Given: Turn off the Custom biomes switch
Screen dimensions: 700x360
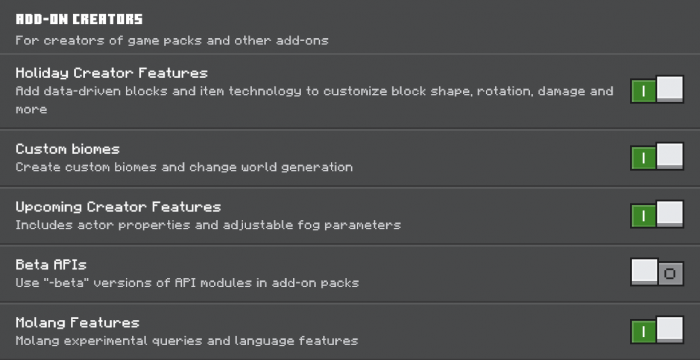Looking at the screenshot, I should 657,156.
